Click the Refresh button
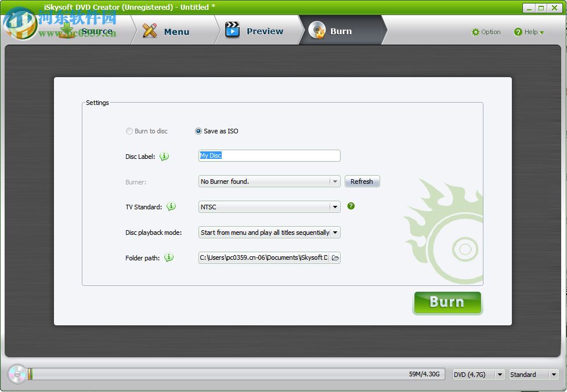 362,182
